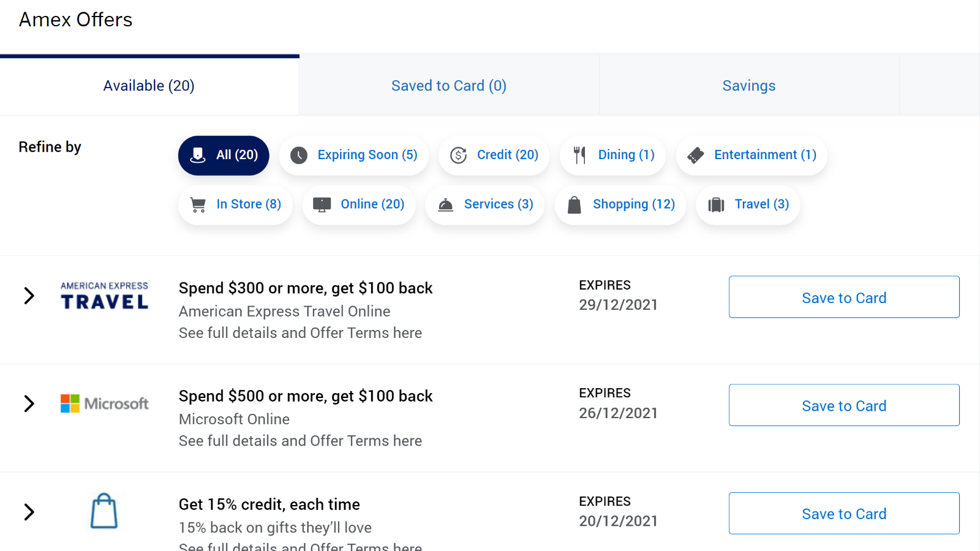Click the fork and knife Dining icon
The width and height of the screenshot is (980, 551).
pyautogui.click(x=579, y=156)
